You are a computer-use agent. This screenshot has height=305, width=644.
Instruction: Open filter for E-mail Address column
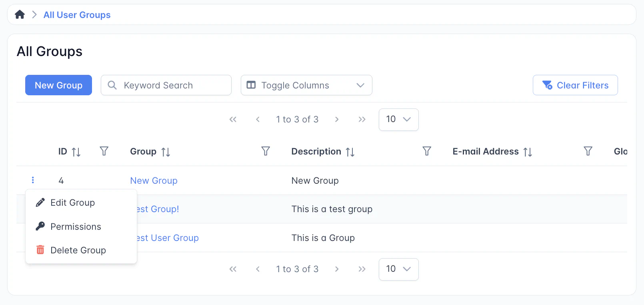click(588, 151)
